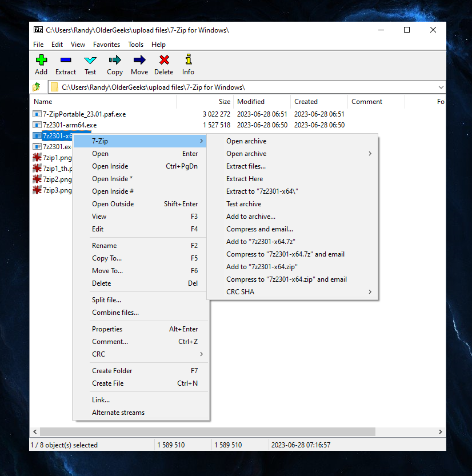Choose Open Inside from context menu
Screen dimensions: 472x476
tap(140, 166)
